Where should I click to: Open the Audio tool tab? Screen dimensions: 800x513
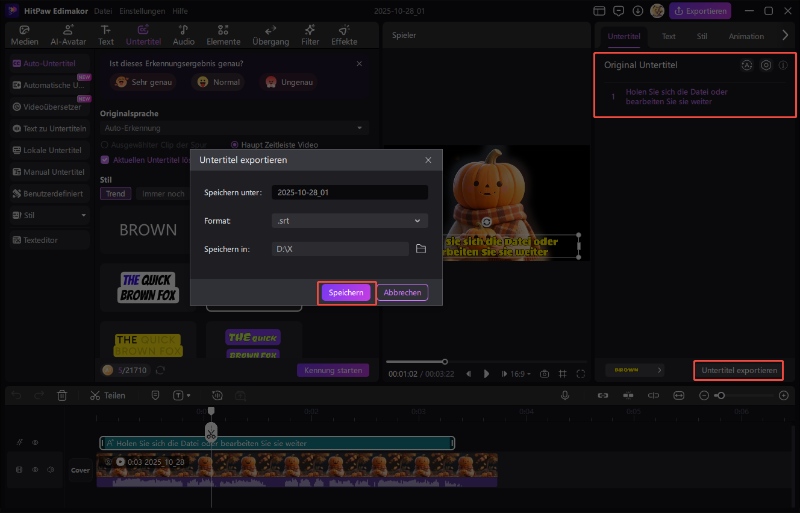coord(183,35)
